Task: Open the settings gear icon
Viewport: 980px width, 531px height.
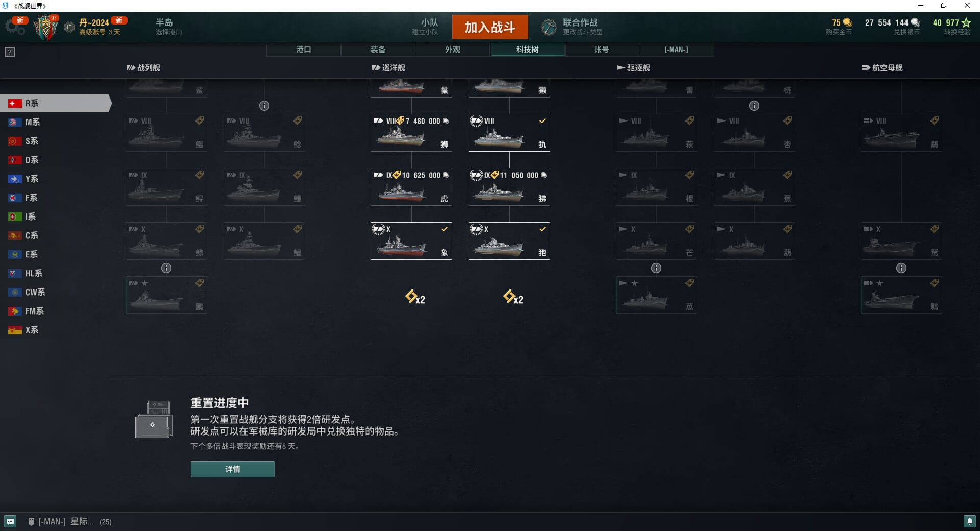Action: click(x=14, y=27)
